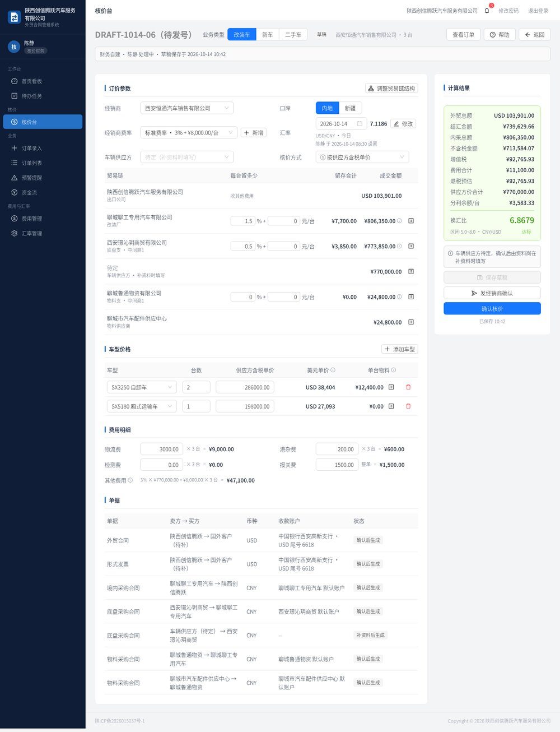Switch business type to 二手车
Image resolution: width=560 pixels, height=732 pixels.
click(x=293, y=35)
